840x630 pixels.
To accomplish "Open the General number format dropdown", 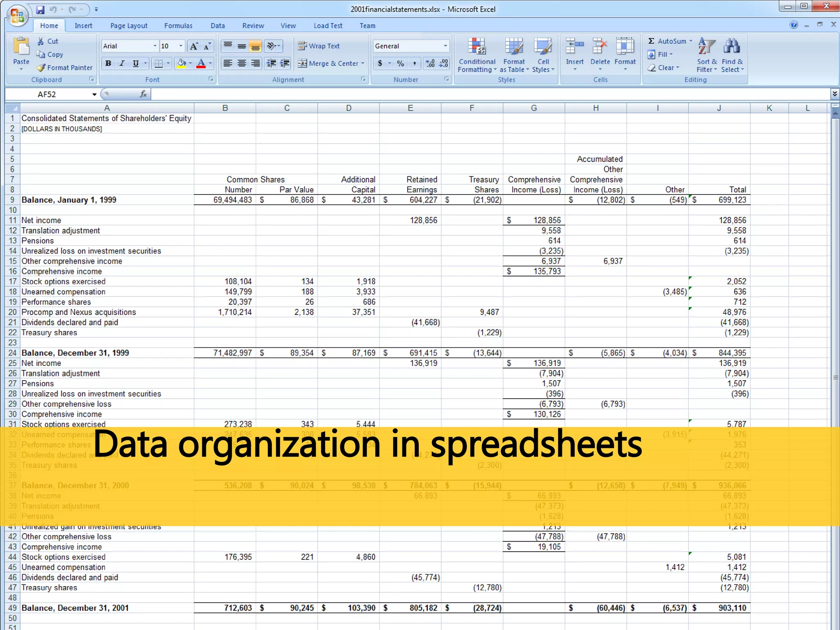I will (x=445, y=46).
